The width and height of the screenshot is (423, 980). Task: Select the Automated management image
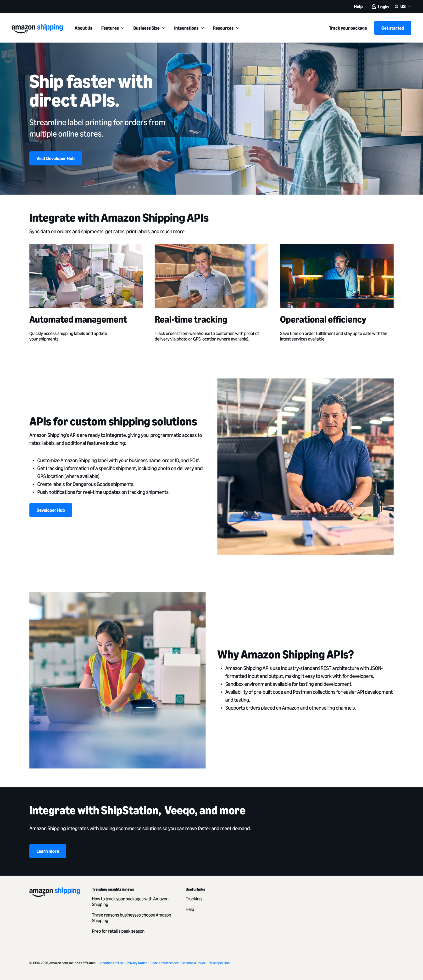tap(86, 276)
